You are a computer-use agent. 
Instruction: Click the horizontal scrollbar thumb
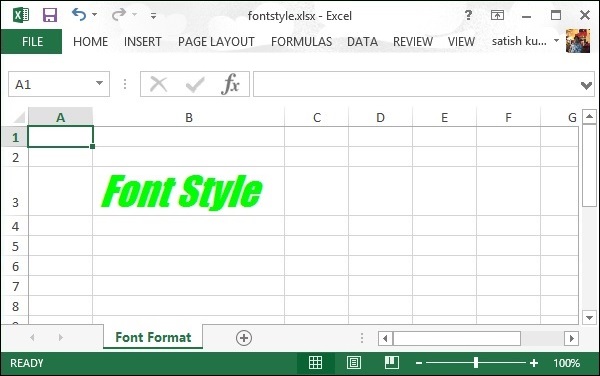pos(457,339)
